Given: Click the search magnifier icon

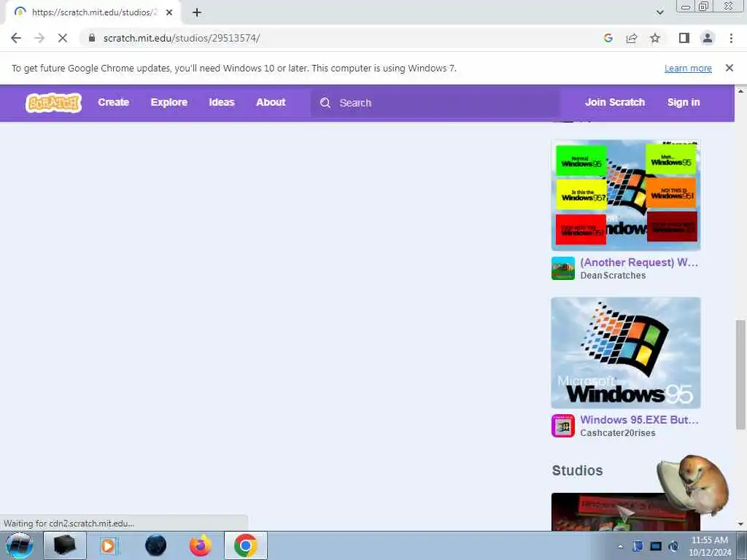Looking at the screenshot, I should pyautogui.click(x=325, y=103).
